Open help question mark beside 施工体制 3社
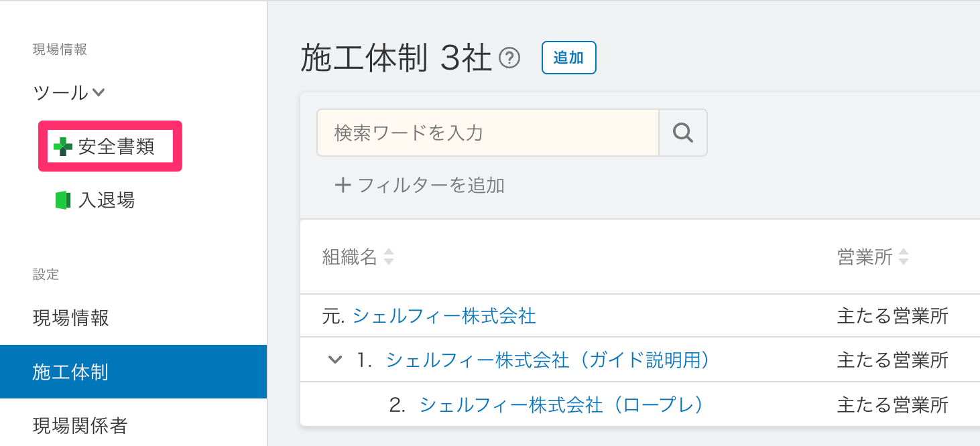980x446 pixels. click(x=510, y=59)
